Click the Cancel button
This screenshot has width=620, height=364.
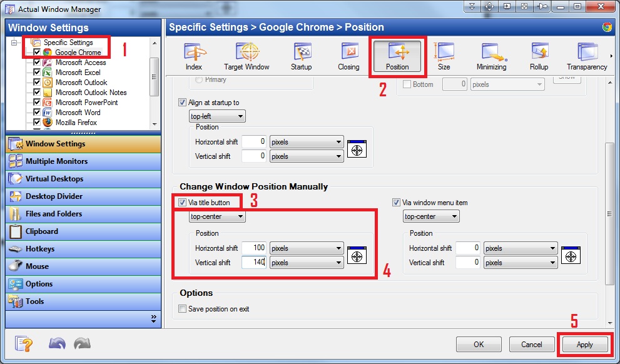pos(531,344)
